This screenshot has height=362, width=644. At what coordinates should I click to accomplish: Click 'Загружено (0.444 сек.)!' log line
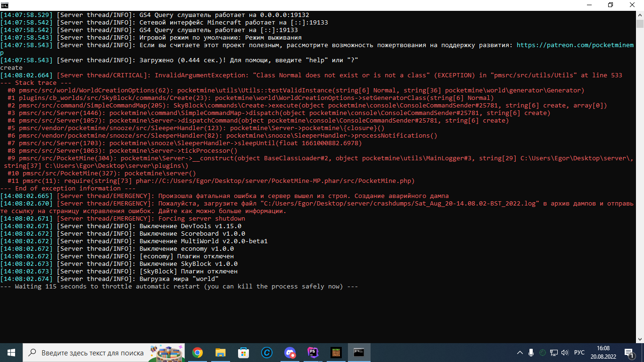click(179, 60)
